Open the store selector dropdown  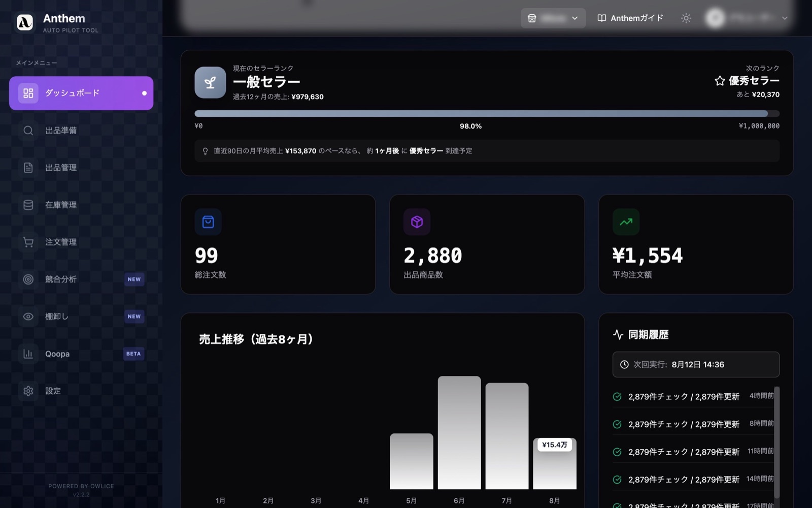pyautogui.click(x=553, y=18)
